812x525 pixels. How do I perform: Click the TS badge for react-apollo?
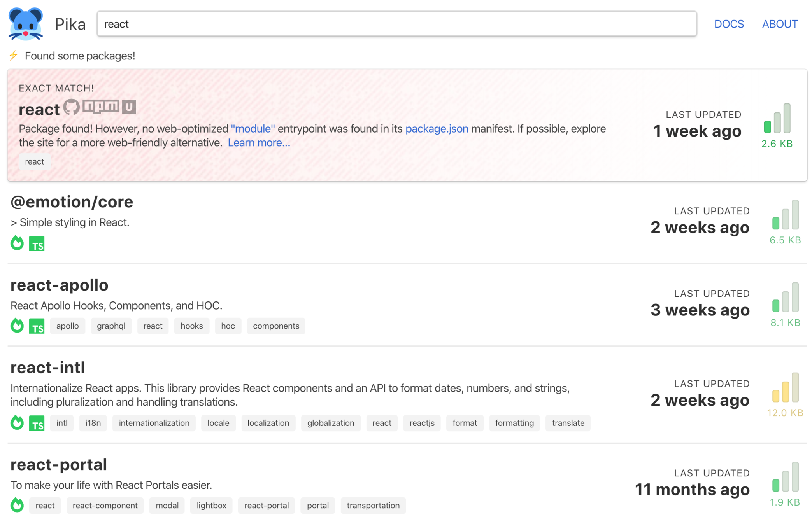pos(37,326)
